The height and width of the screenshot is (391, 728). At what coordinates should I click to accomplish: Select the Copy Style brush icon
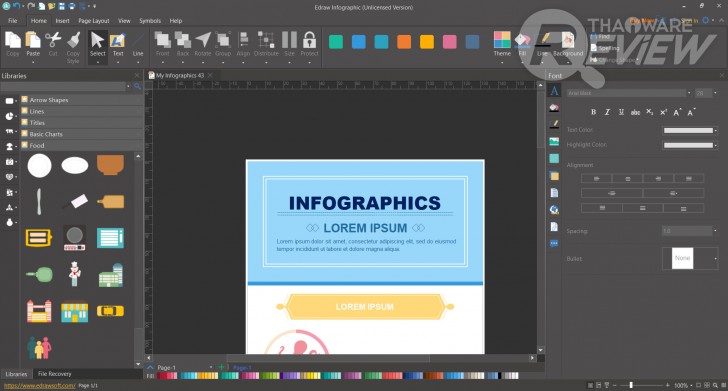click(x=73, y=40)
